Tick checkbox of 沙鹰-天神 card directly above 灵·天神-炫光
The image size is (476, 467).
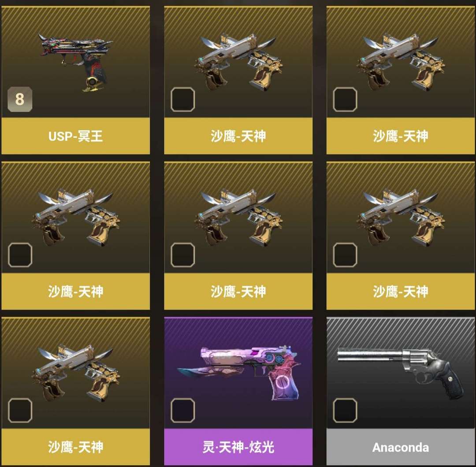(183, 255)
